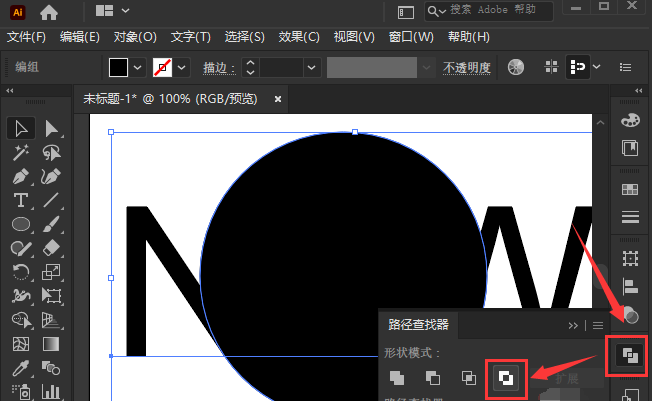Screen dimensions: 652x401
Task: Click the Align to selection grid icon
Action: pyautogui.click(x=551, y=67)
